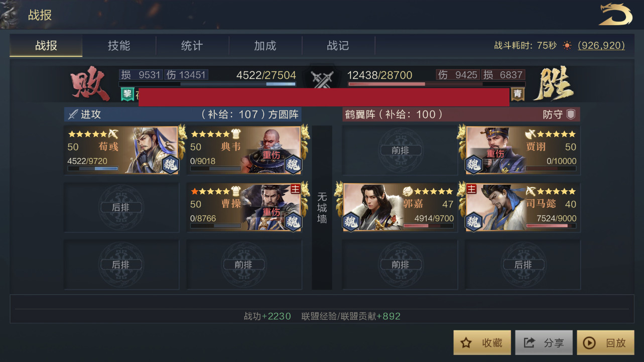Open the 统计 tab
Viewport: 644px width, 362px height.
192,46
